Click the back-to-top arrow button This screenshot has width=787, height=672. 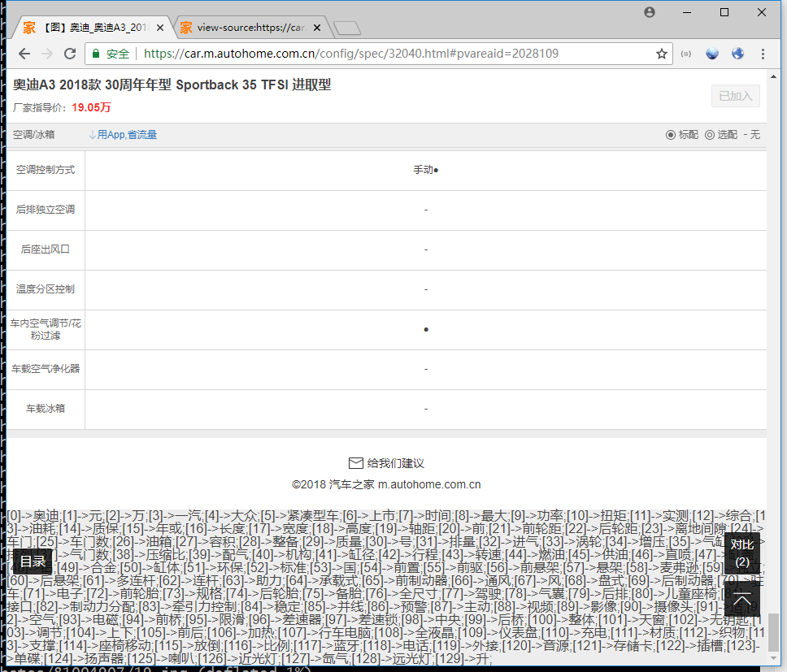[x=741, y=600]
